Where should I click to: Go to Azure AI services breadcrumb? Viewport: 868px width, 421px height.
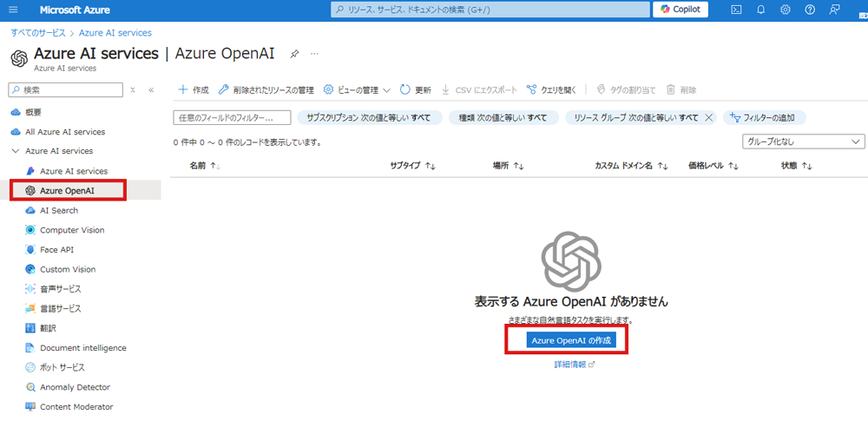115,33
